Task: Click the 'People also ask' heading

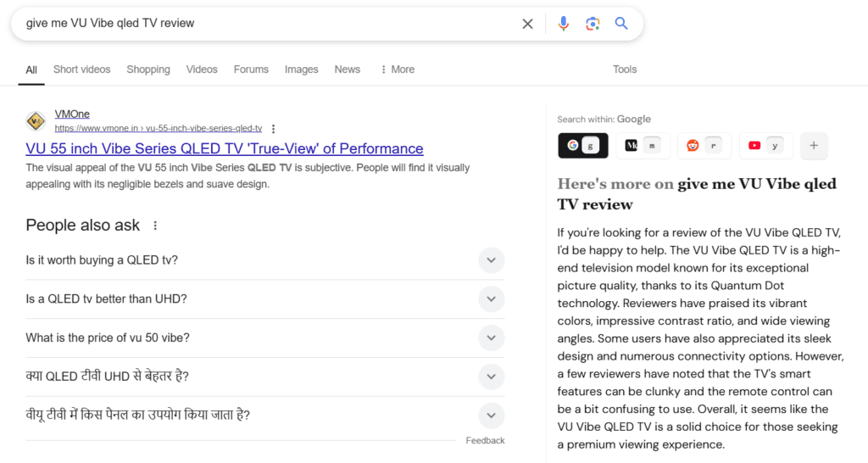Action: click(82, 226)
